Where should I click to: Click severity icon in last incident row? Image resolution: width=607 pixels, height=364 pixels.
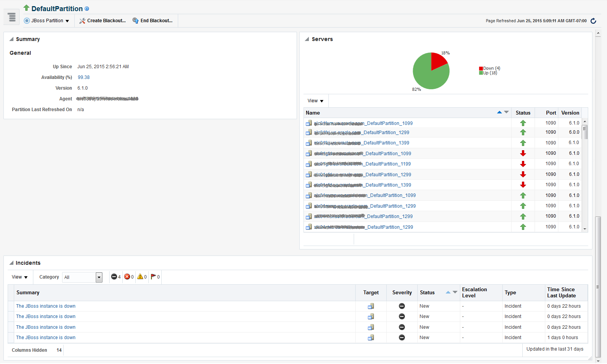402,338
